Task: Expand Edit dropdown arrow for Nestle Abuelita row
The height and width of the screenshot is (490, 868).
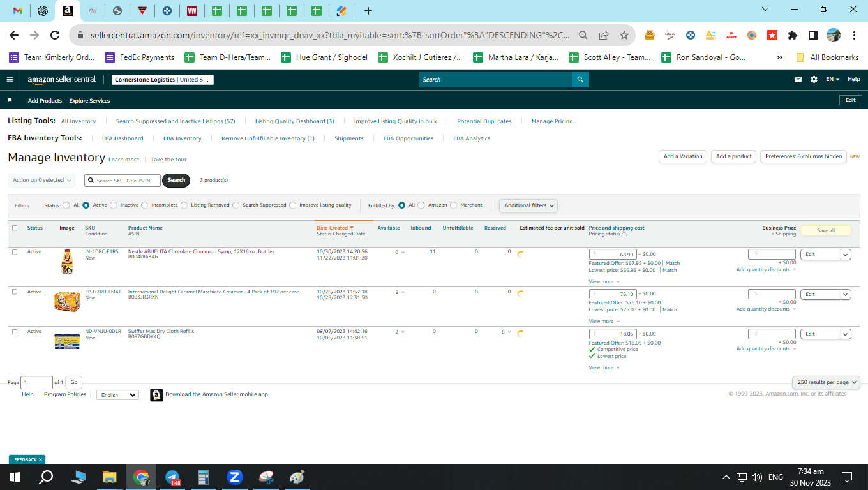Action: (846, 255)
